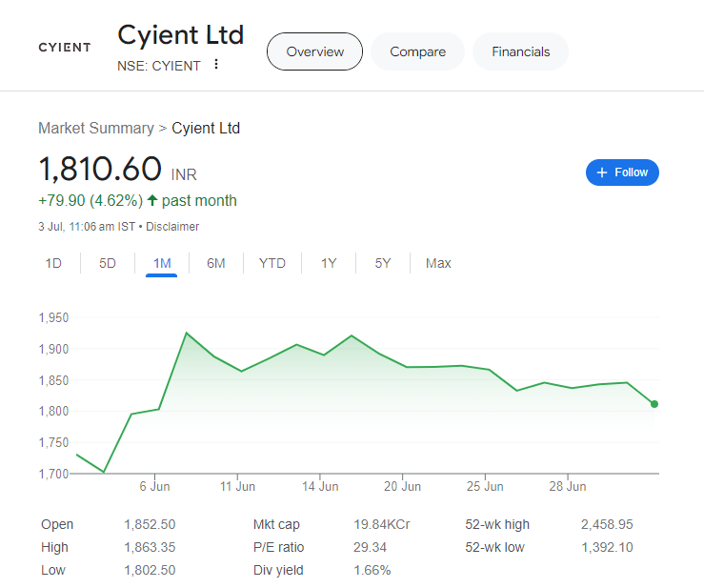Click the 52-wk low value 1,392.10
This screenshot has width=704, height=588.
tap(607, 548)
